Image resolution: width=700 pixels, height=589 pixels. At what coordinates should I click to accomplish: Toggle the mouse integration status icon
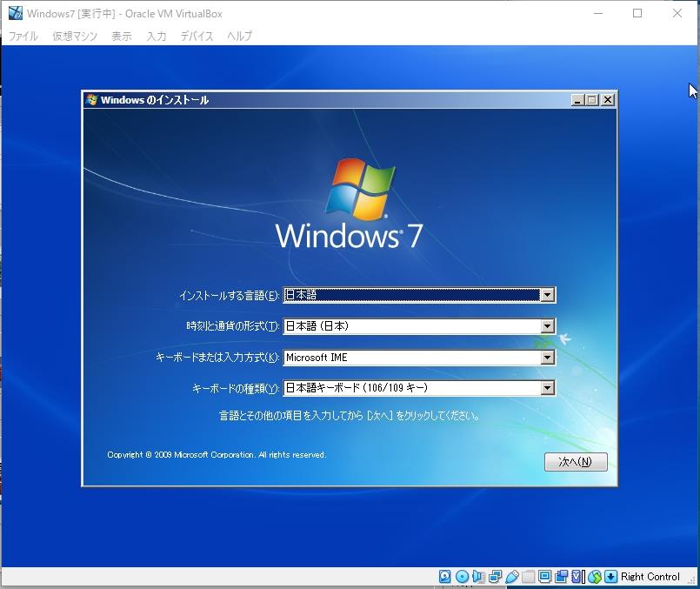(x=594, y=577)
